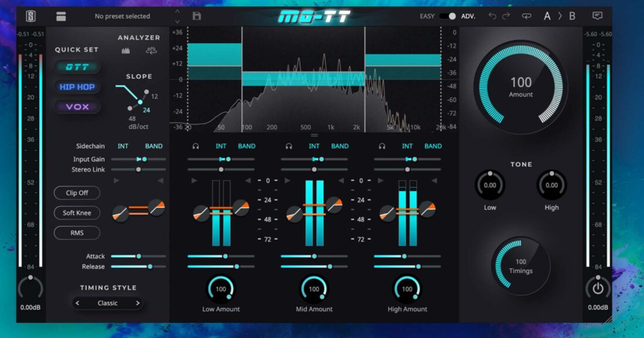Solo the low band headphone icon

196,146
